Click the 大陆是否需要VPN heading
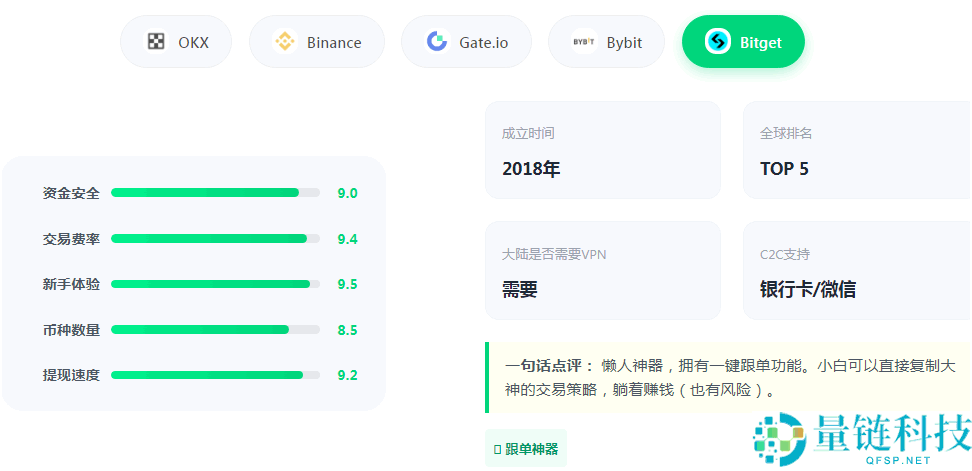This screenshot has width=972, height=471. click(554, 254)
